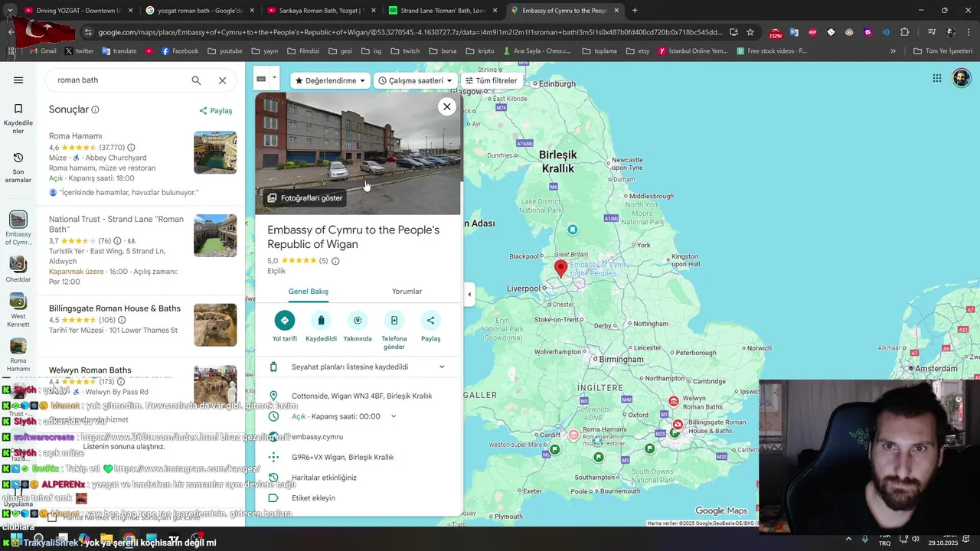
Task: Open the Google Maps hamburger menu
Action: coord(18,80)
